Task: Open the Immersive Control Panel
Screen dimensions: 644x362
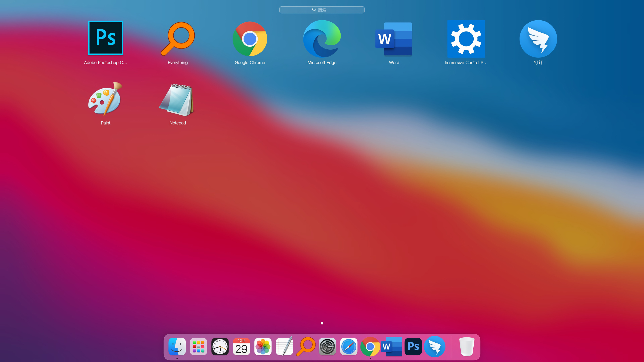Action: [x=466, y=39]
